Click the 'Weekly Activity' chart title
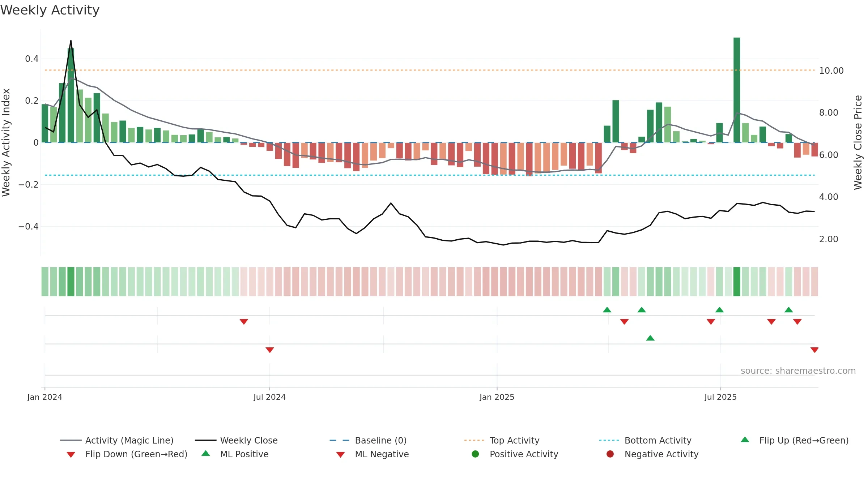 coord(50,10)
